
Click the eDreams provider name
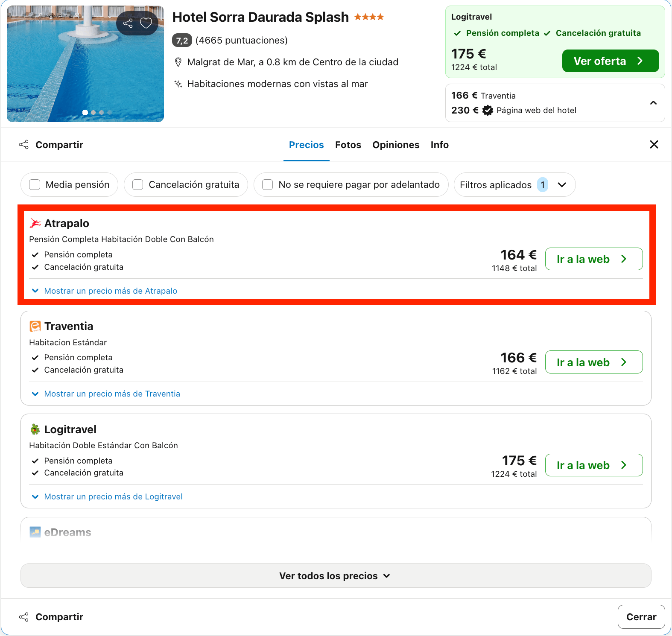click(67, 532)
